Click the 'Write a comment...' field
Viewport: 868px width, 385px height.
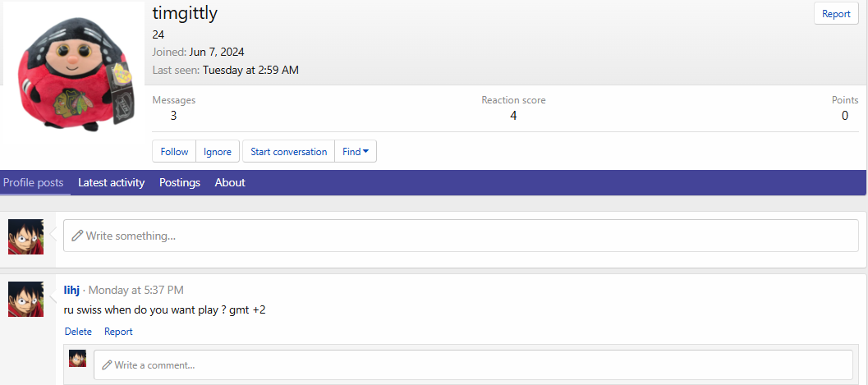472,364
